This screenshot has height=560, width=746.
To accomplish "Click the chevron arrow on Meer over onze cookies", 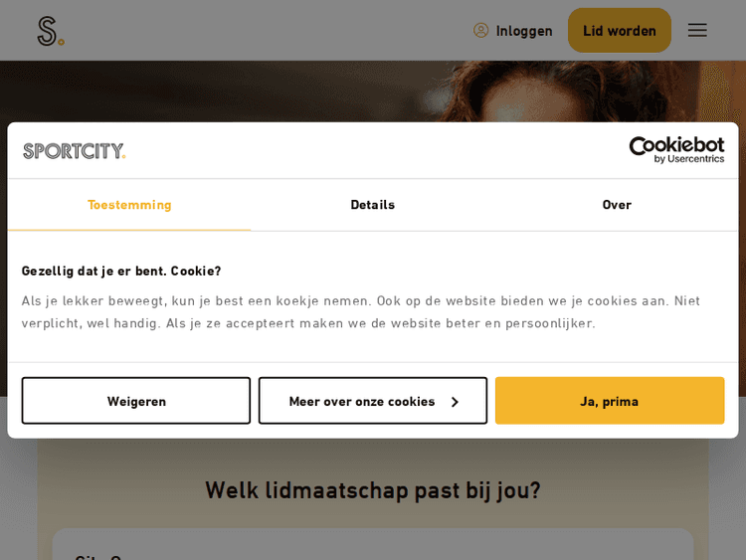I will click(455, 402).
